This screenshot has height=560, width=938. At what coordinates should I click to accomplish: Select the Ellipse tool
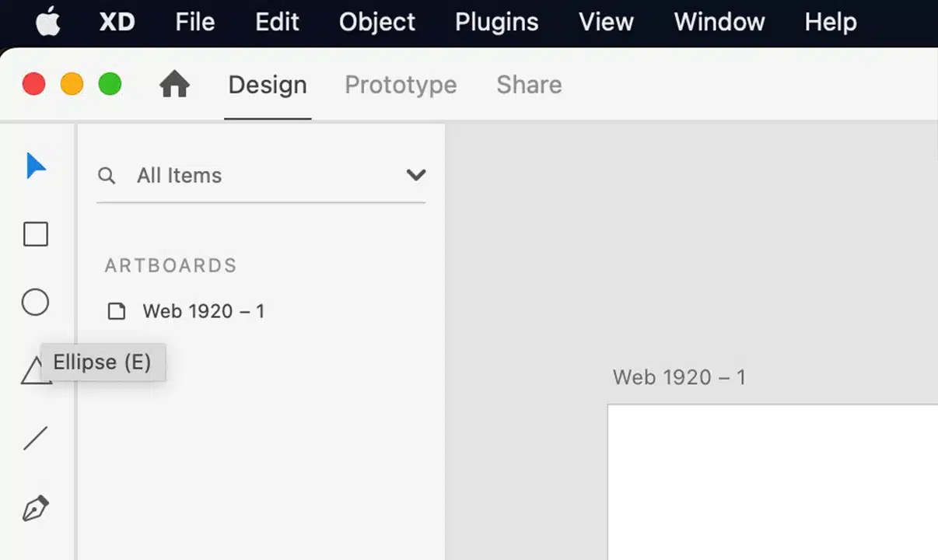point(35,302)
